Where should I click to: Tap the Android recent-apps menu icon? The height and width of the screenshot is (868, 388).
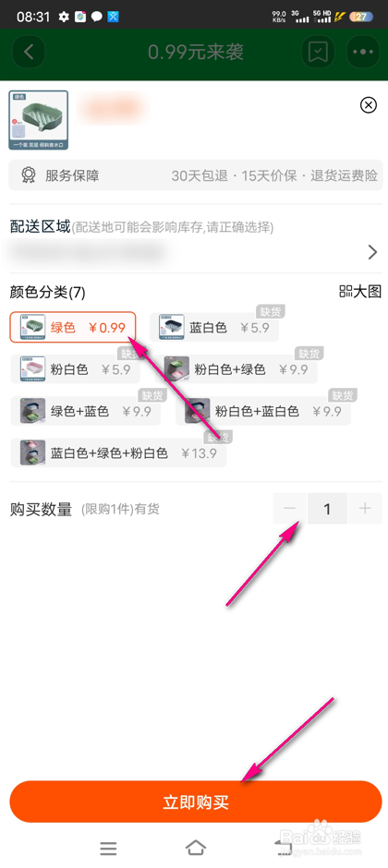coord(108,848)
